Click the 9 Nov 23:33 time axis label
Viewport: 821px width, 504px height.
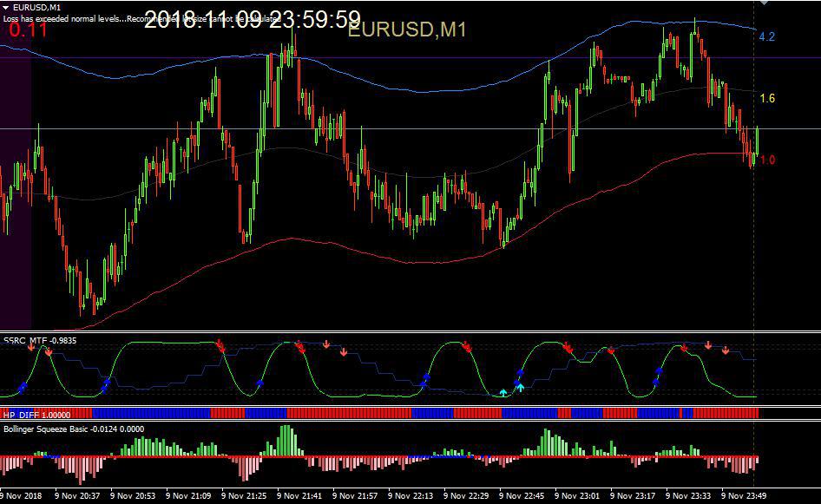(x=687, y=495)
